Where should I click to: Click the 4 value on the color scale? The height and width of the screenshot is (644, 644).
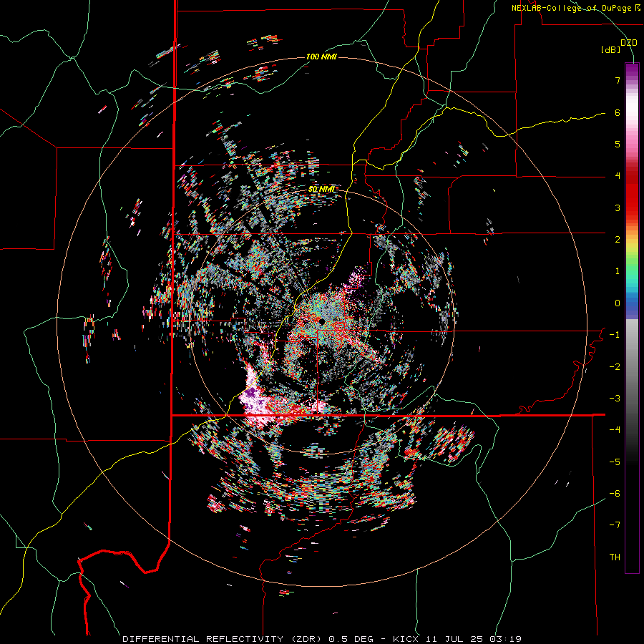pos(618,176)
